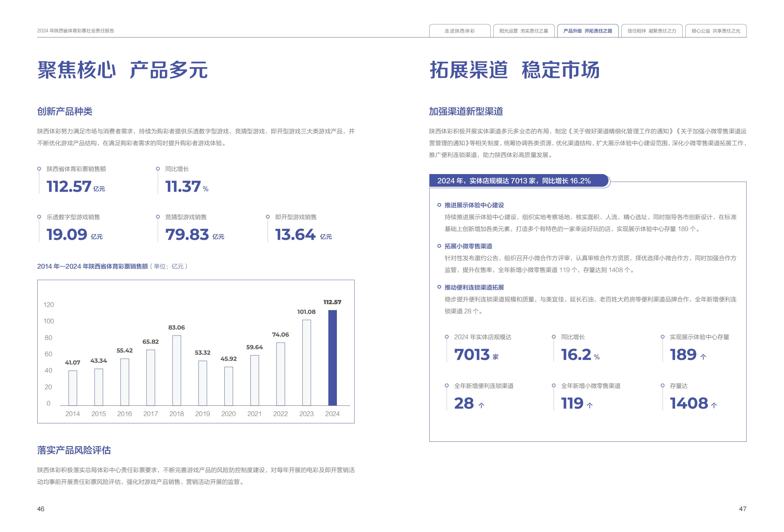This screenshot has width=784, height=532.
Task: Click the 112.57 亿元 sales figure
Action: coord(76,187)
